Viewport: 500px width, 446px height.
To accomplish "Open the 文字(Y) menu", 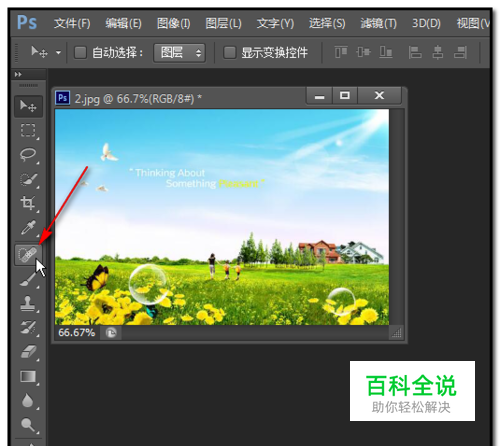I will (275, 23).
